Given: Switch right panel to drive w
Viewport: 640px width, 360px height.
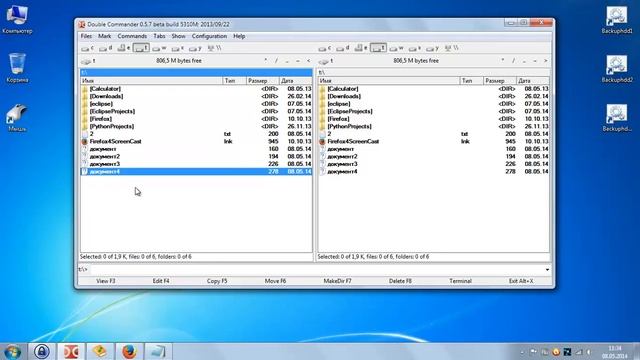Looking at the screenshot, I should pyautogui.click(x=396, y=48).
